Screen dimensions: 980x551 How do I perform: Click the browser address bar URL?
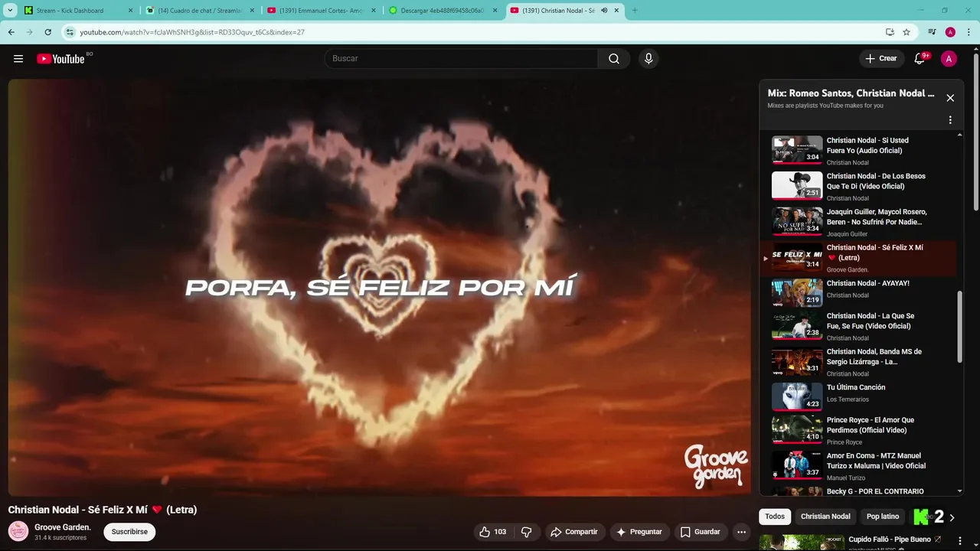click(192, 32)
